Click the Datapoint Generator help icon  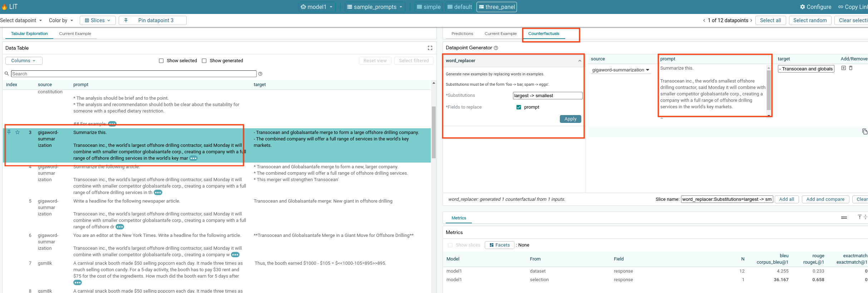(496, 48)
